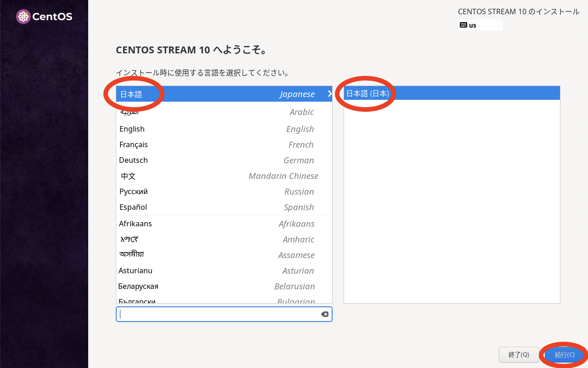Select 日本語 Japanese in language list

click(x=224, y=94)
